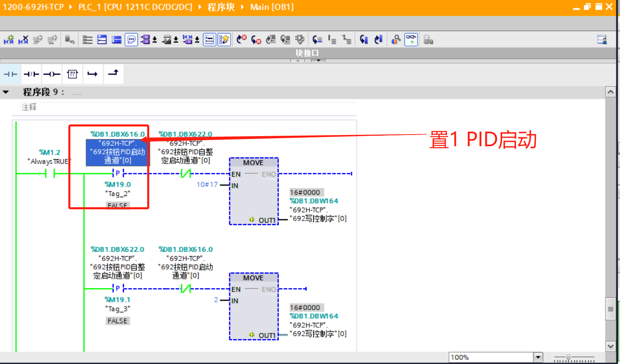
Task: Click the Float window button in title bar
Action: [x=587, y=7]
